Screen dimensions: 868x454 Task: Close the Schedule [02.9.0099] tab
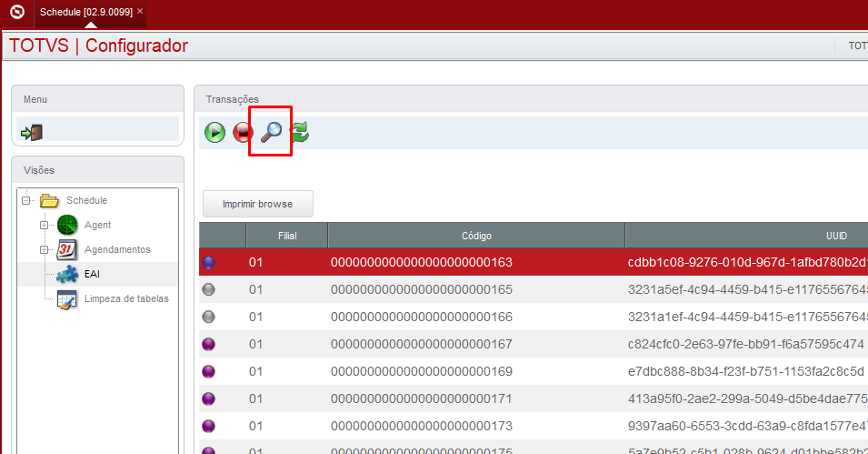coord(140,11)
